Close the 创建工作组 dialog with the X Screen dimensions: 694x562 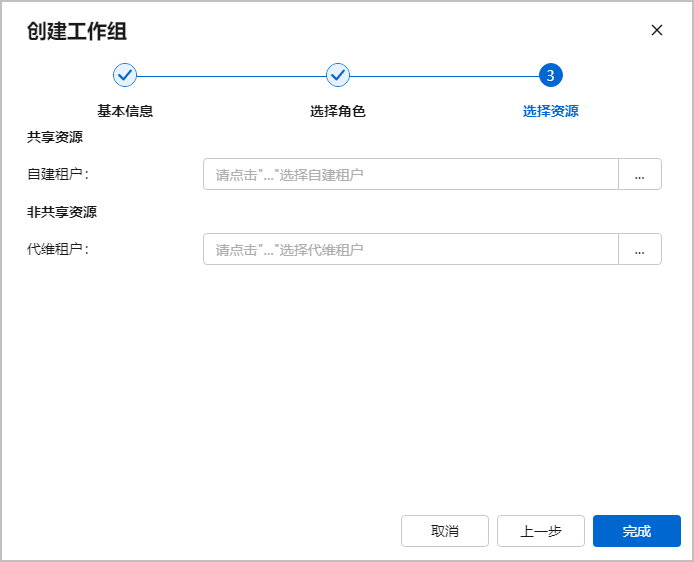click(657, 30)
